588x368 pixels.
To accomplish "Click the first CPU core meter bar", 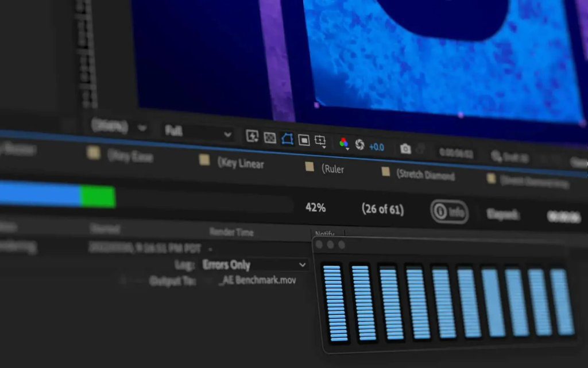I will click(x=335, y=304).
